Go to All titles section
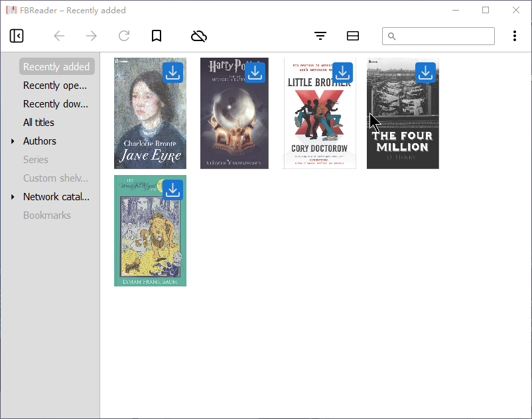 pyautogui.click(x=38, y=123)
